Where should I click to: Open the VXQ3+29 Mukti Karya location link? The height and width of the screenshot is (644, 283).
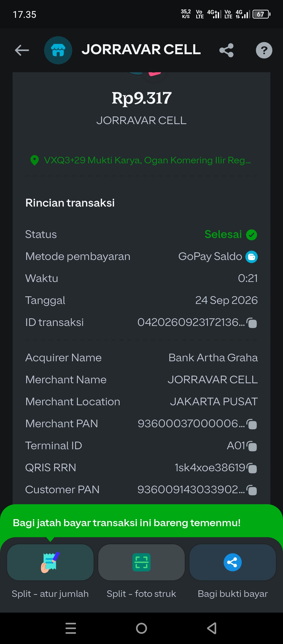[147, 160]
